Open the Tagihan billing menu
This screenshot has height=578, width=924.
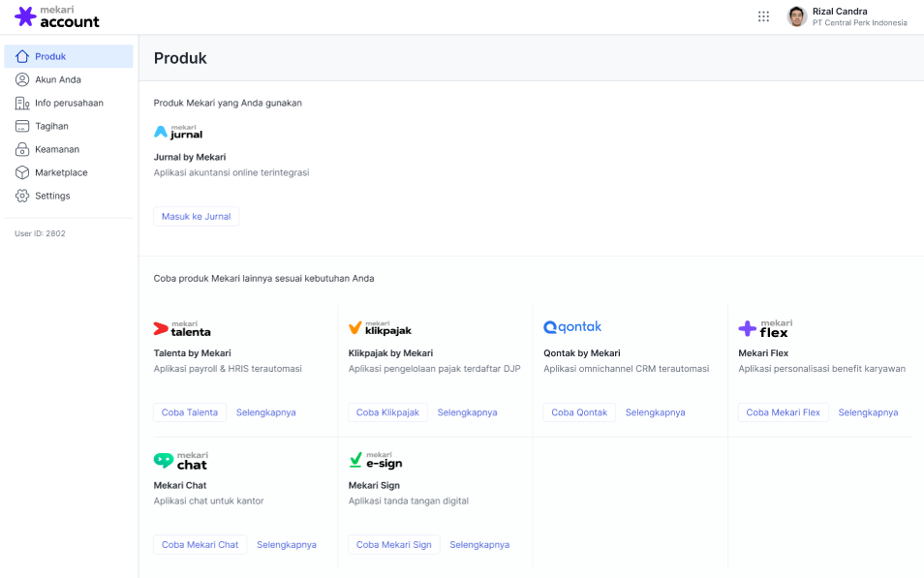pos(51,126)
